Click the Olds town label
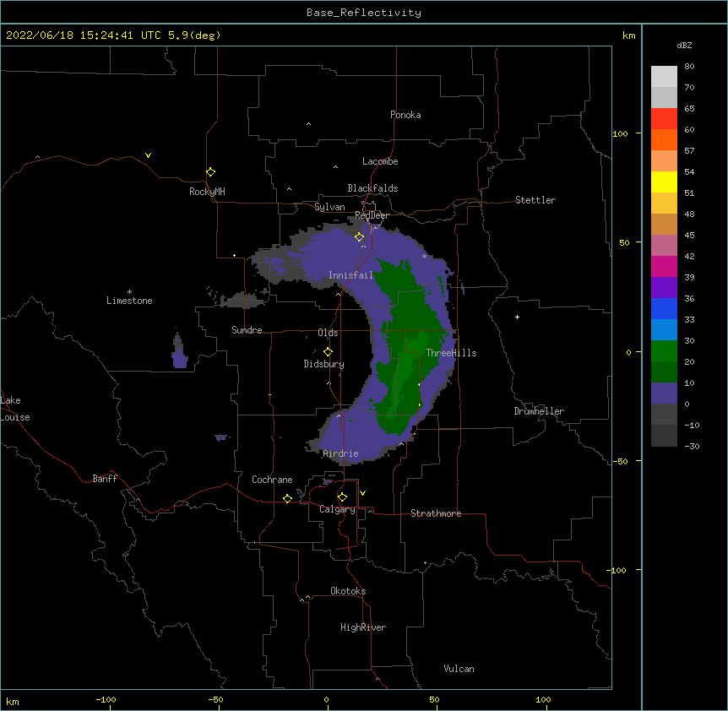728x711 pixels. click(x=328, y=333)
